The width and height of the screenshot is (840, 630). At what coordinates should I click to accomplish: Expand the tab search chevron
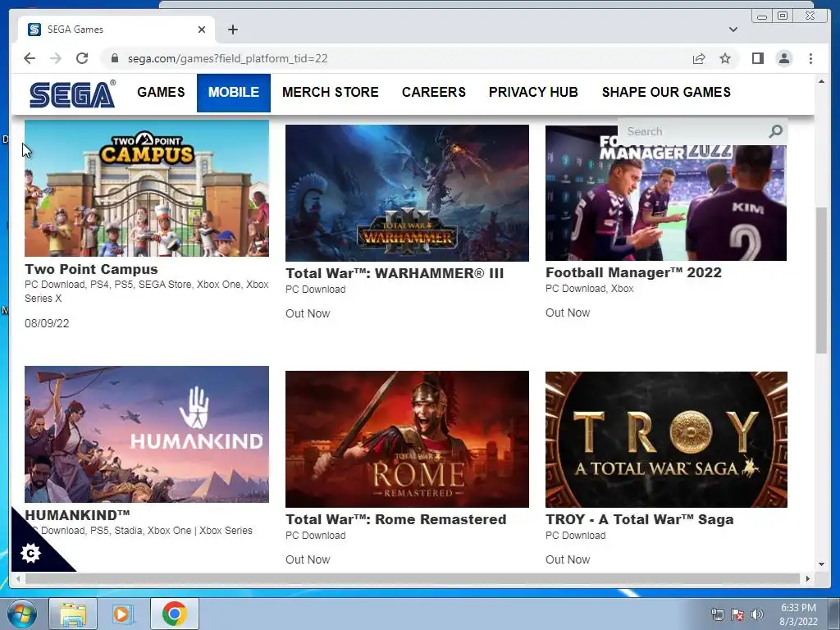(x=733, y=30)
